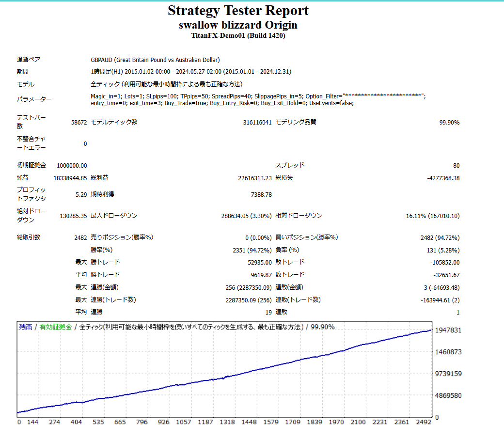
Task: Select profit trades 2351 (94.72%)
Action: point(252,251)
